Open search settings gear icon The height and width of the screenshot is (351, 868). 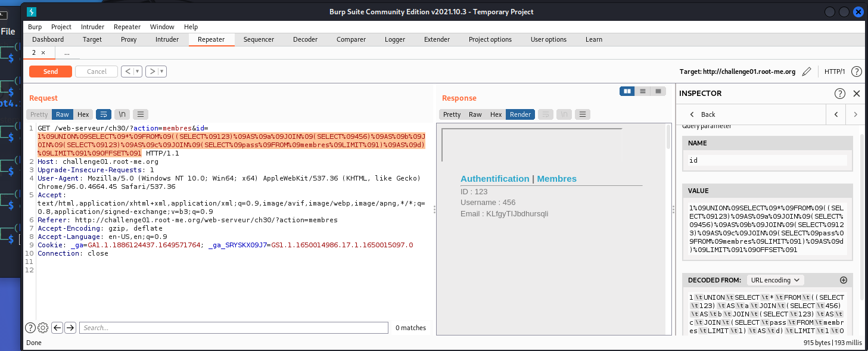click(43, 328)
